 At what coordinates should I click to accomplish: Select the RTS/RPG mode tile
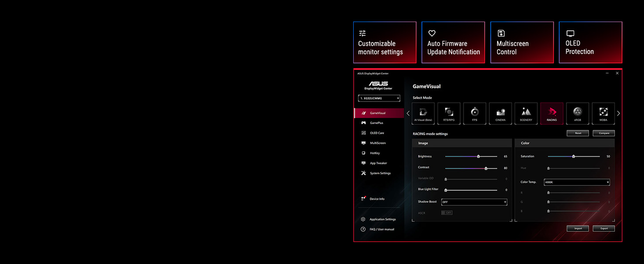tap(449, 114)
